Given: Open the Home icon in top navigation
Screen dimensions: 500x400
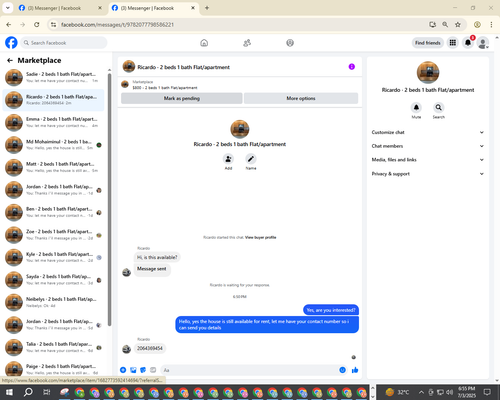Looking at the screenshot, I should [204, 43].
